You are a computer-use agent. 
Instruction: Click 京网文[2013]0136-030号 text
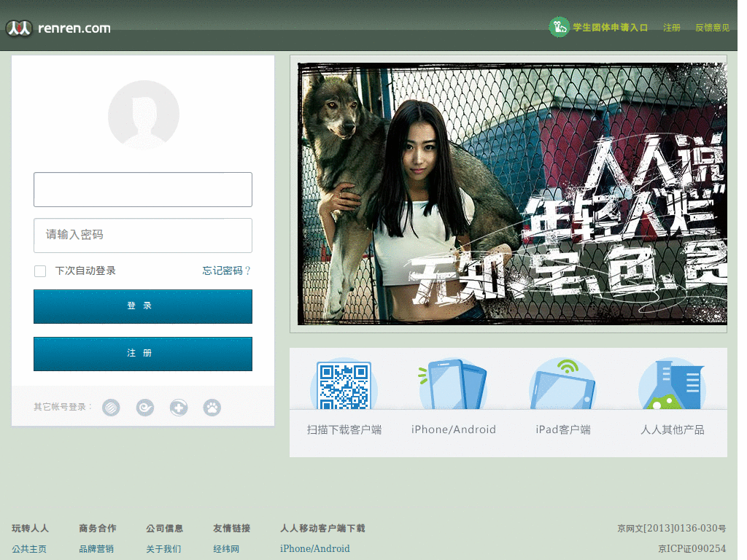pyautogui.click(x=672, y=528)
